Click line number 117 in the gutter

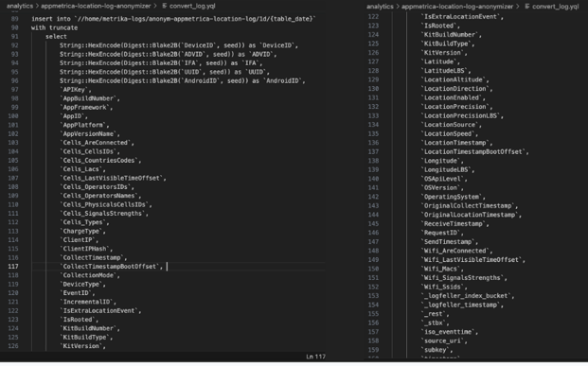(13, 267)
